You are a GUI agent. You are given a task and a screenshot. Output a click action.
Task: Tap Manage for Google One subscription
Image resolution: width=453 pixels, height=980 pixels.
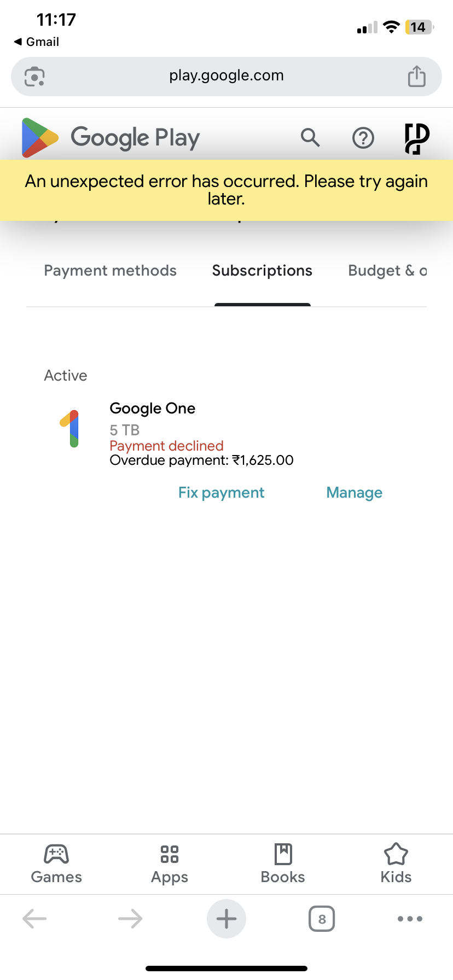point(354,493)
